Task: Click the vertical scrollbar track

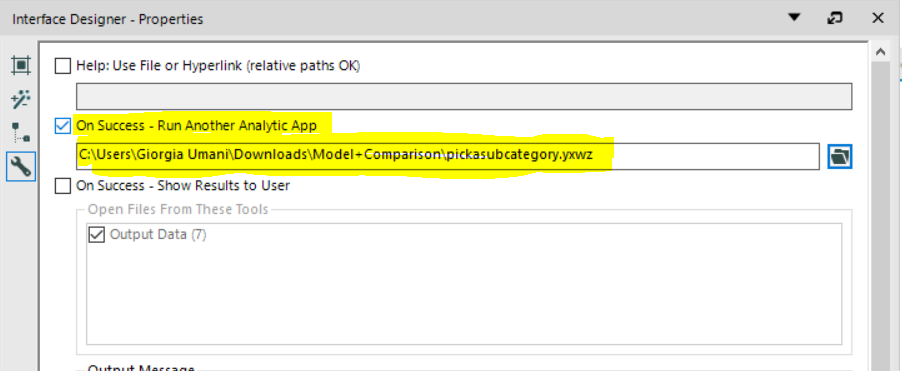Action: (x=880, y=216)
